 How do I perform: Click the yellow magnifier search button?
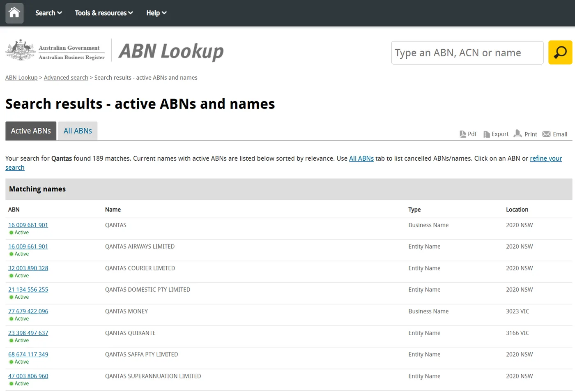(560, 53)
